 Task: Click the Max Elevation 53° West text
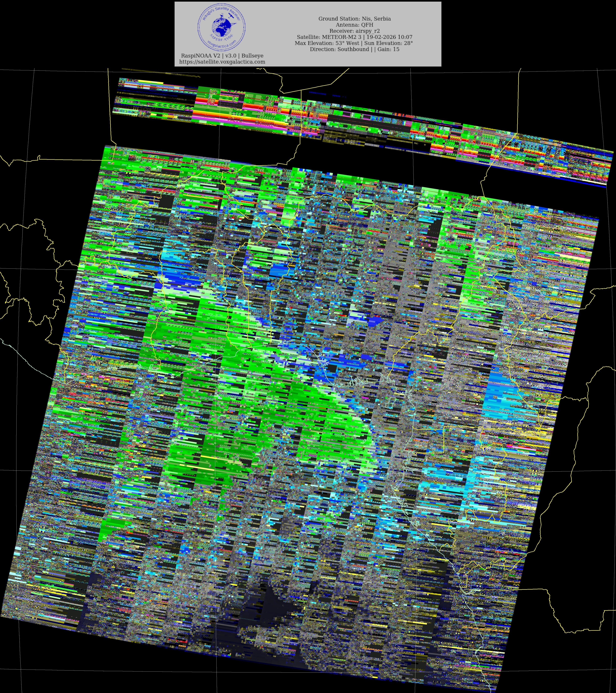point(327,43)
